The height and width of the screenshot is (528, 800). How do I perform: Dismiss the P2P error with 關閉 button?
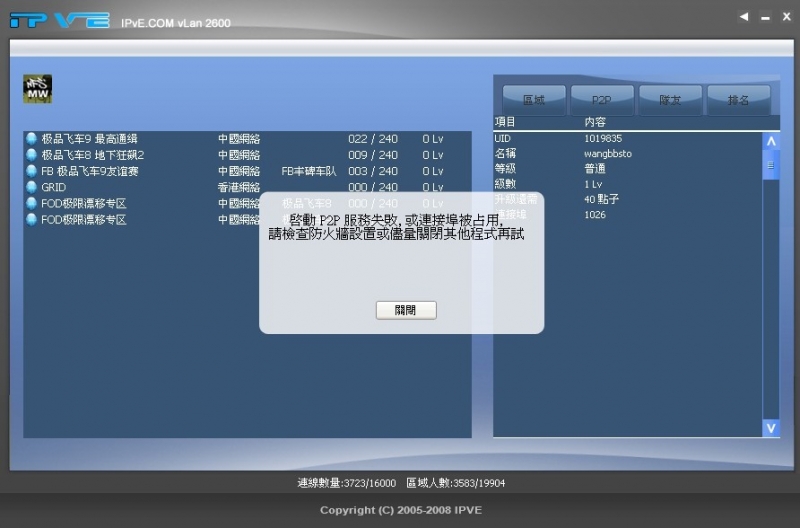[406, 310]
